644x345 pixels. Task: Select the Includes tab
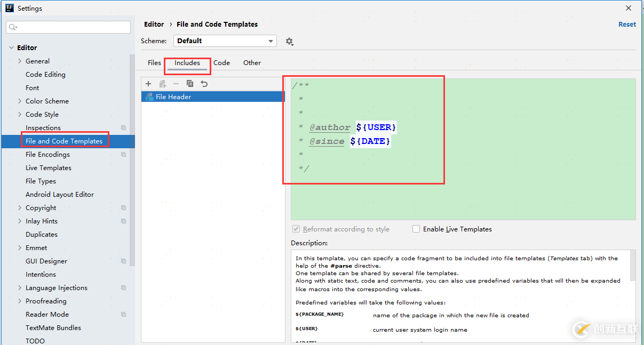pos(187,63)
